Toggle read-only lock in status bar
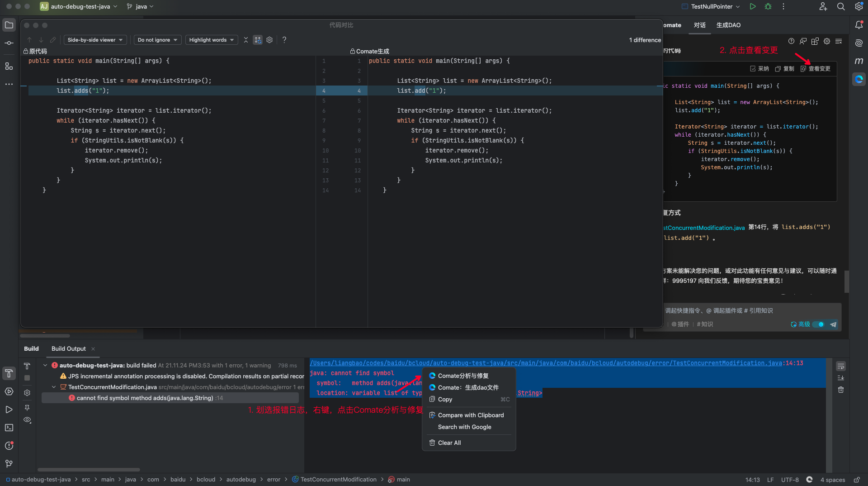Screen dimensions: 868x486 coord(857,480)
